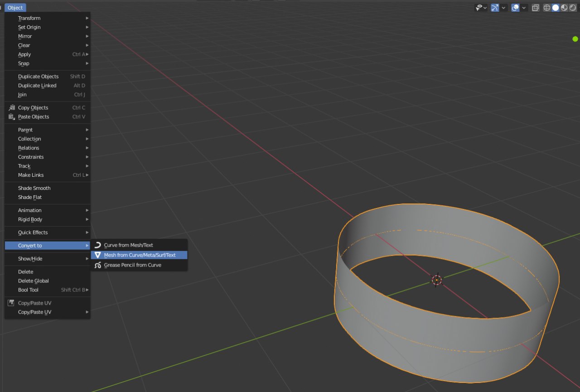Open the Rigid Body submenu
Image resolution: width=580 pixels, height=392 pixels.
click(48, 220)
